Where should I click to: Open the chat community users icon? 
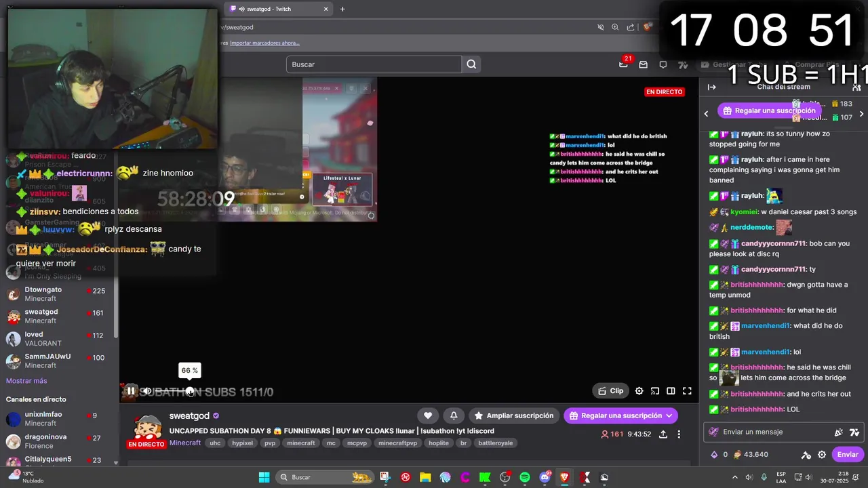tap(856, 87)
